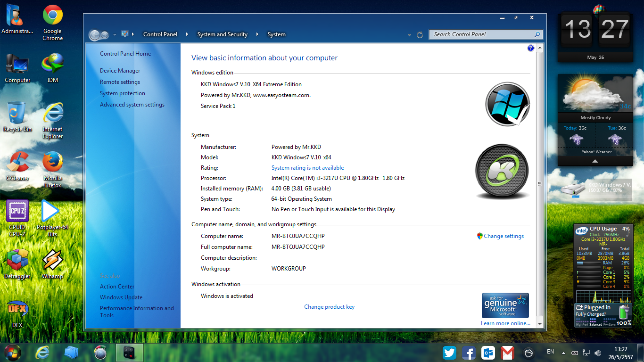Click the EN language indicator in tray
Viewport: 644px width, 362px height.
click(550, 352)
